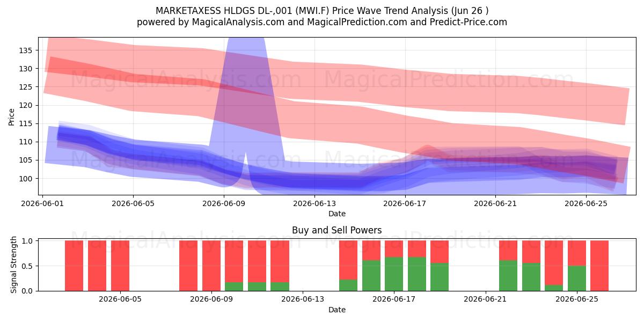Select the 110 price tick label
Screen dimensions: 644x322
(27, 142)
